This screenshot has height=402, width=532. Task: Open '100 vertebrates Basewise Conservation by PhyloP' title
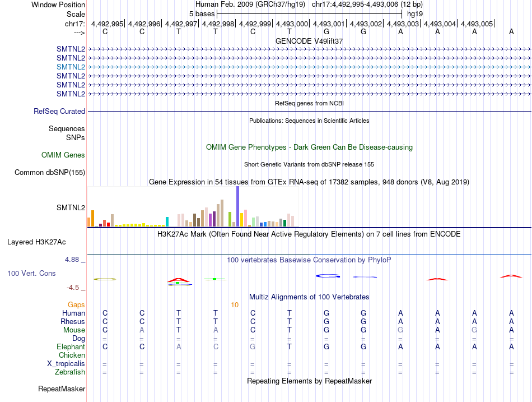(309, 260)
